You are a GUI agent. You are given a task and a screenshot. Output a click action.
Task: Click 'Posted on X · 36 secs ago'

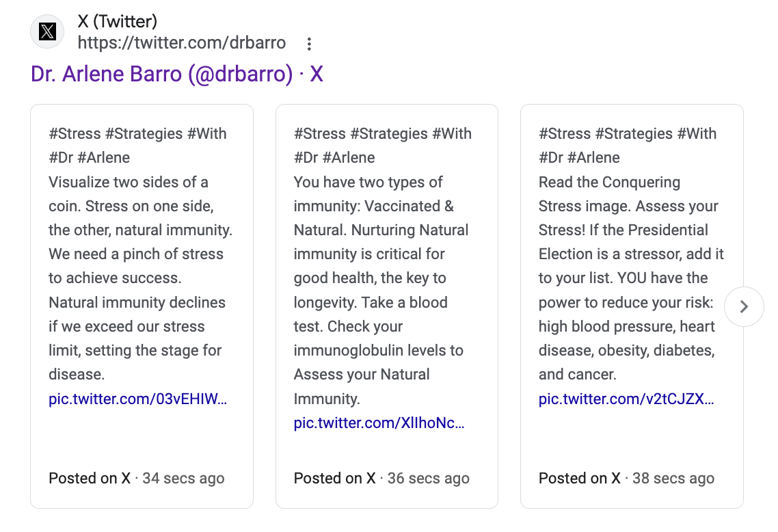(381, 479)
